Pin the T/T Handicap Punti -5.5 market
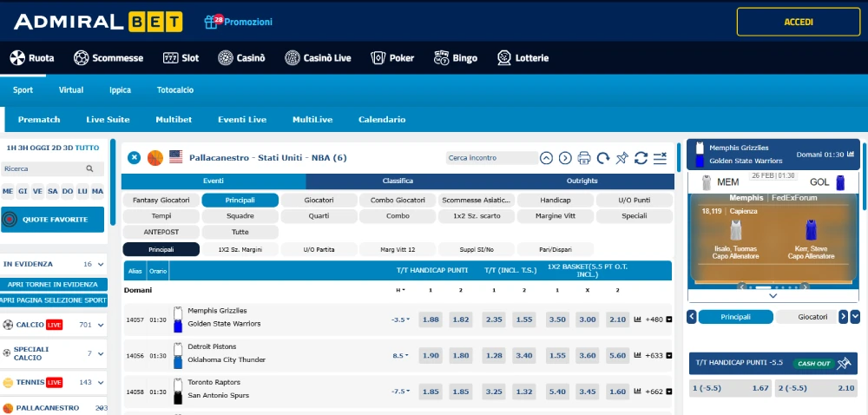868x415 pixels. (x=844, y=364)
